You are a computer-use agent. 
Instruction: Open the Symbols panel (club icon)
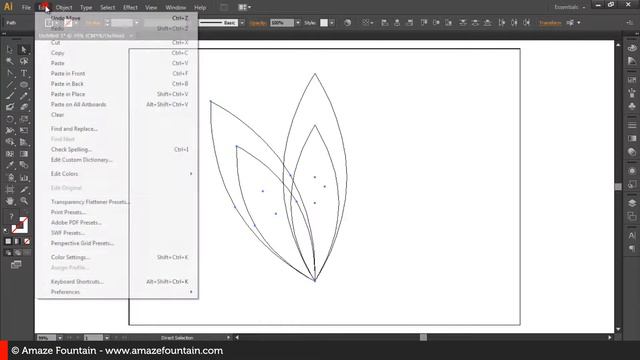(x=632, y=106)
